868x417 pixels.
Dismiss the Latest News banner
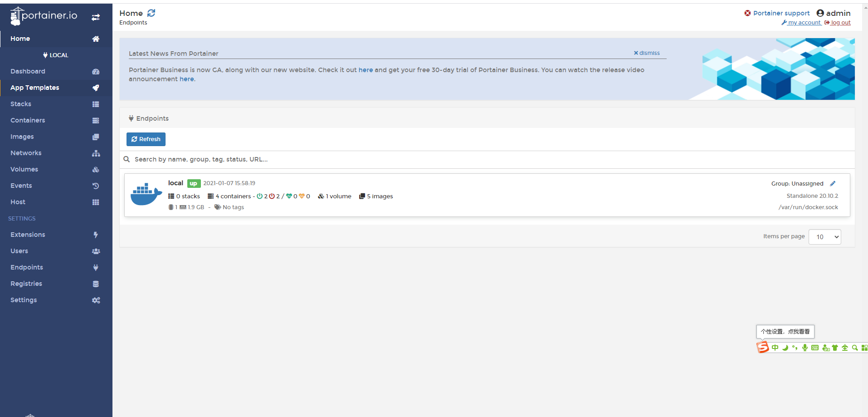pos(647,53)
